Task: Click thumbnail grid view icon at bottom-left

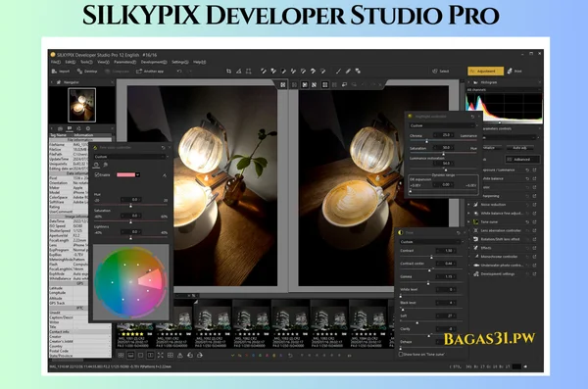Action: 121,356
